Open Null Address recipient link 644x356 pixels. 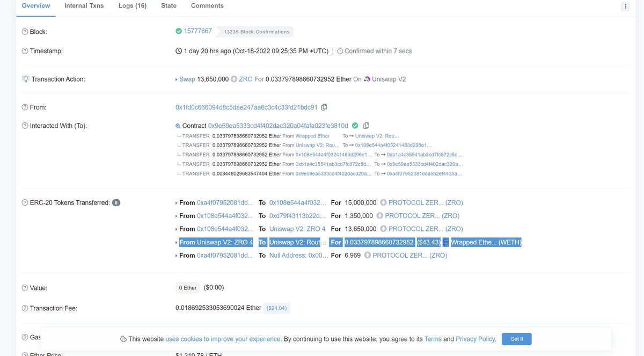tap(298, 256)
